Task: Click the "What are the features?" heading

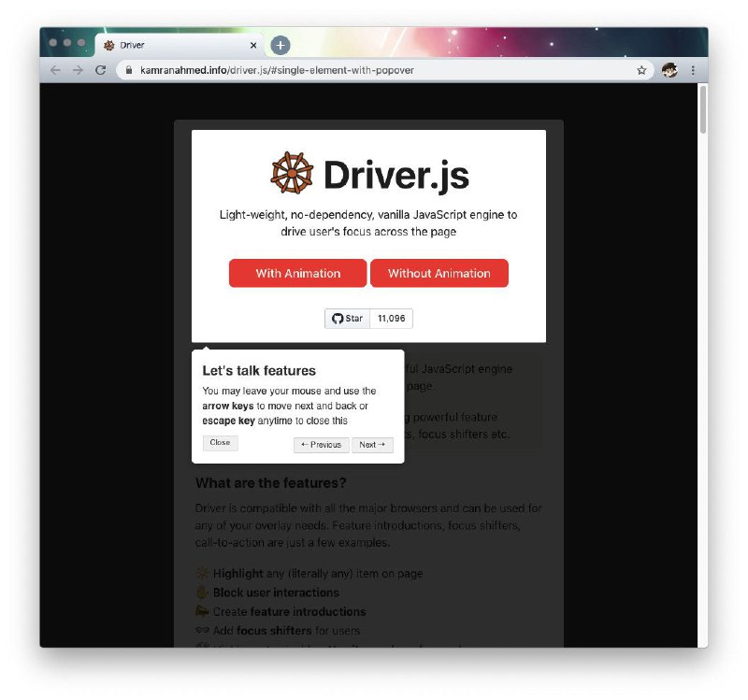Action: pos(270,483)
